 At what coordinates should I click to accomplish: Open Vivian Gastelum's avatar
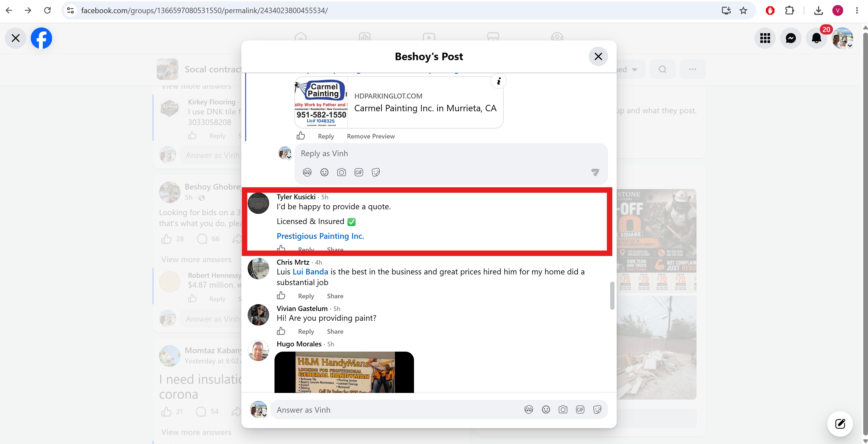pos(258,315)
